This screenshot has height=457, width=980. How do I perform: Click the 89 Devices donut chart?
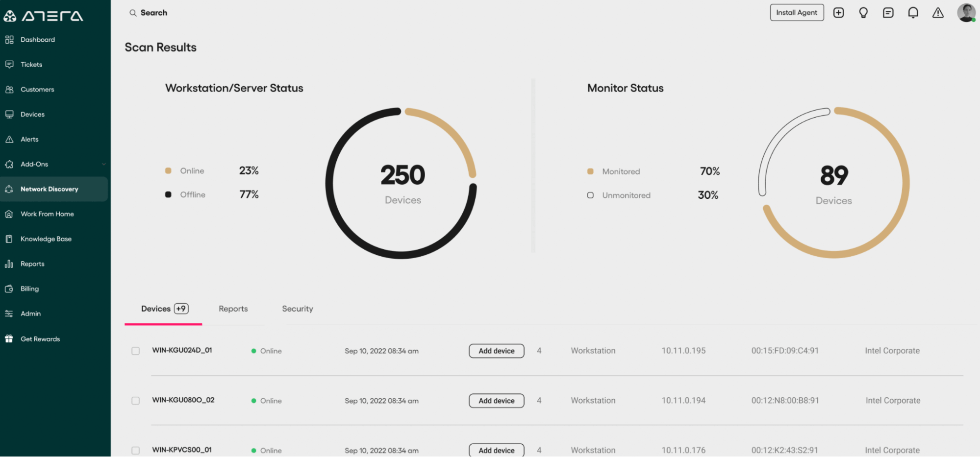pyautogui.click(x=834, y=182)
